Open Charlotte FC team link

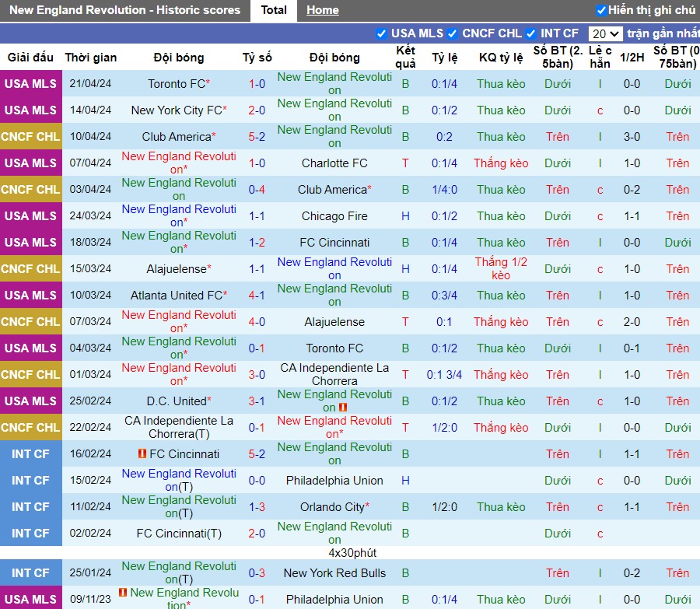tap(334, 163)
